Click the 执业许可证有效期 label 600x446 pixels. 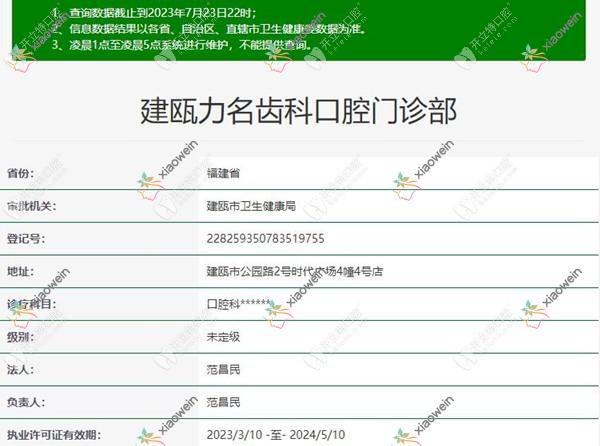54,435
